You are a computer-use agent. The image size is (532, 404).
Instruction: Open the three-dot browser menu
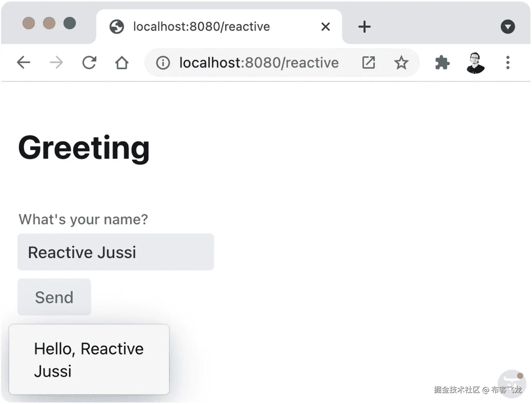tap(508, 63)
